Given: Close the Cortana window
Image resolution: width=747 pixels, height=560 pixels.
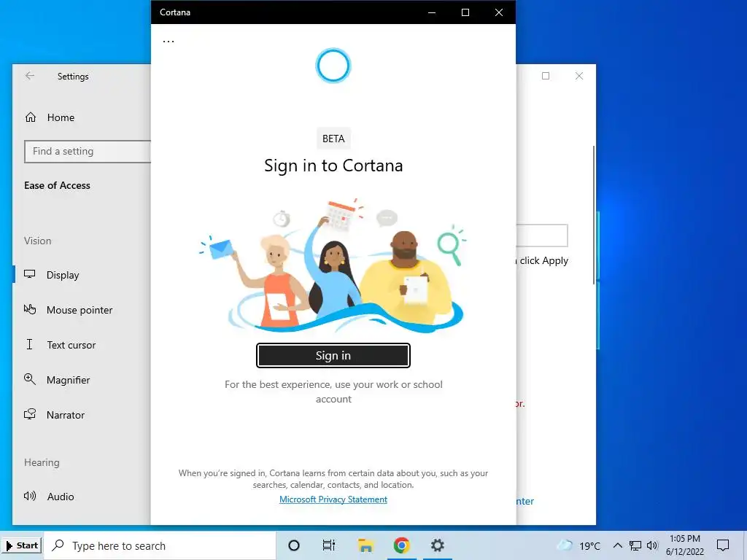Looking at the screenshot, I should click(x=499, y=12).
